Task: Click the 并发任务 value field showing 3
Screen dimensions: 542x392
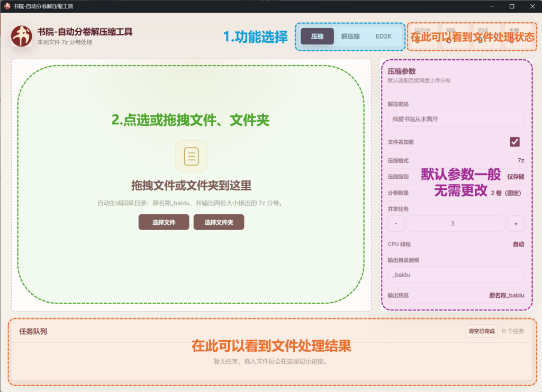Action: point(456,223)
